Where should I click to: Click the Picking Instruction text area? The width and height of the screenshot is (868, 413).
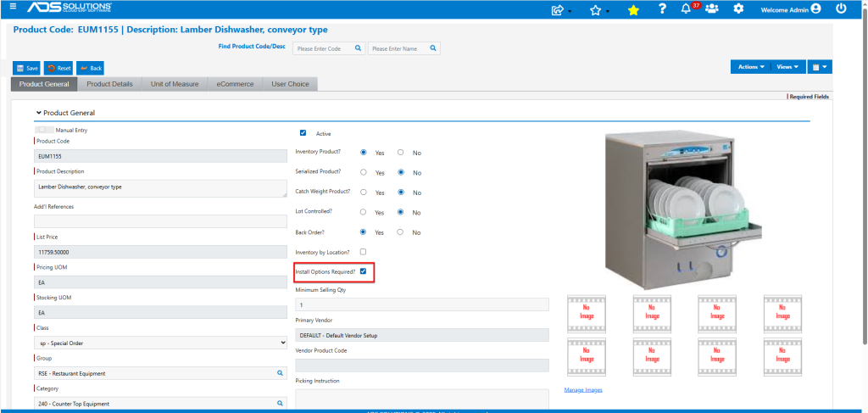(x=422, y=399)
